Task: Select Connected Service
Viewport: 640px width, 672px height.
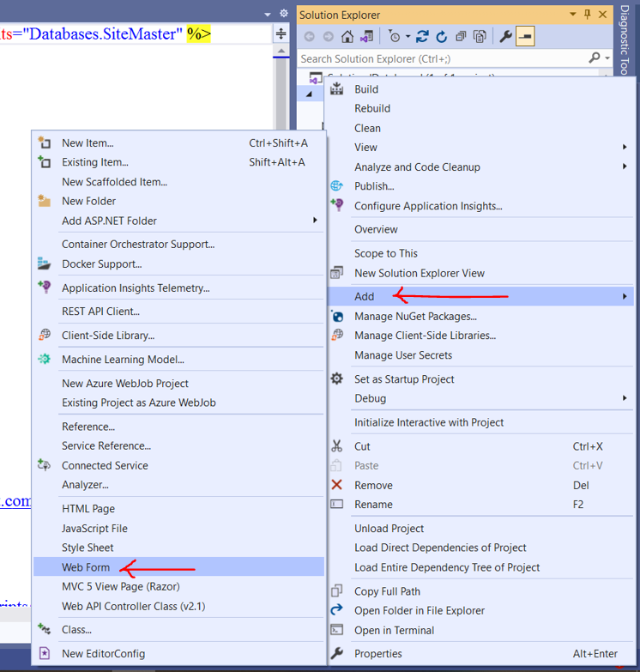Action: tap(178, 465)
